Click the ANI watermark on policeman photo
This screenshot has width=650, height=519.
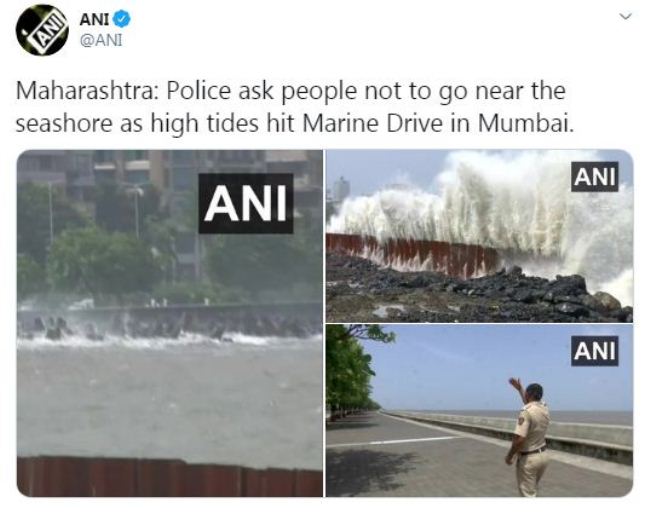pos(594,351)
